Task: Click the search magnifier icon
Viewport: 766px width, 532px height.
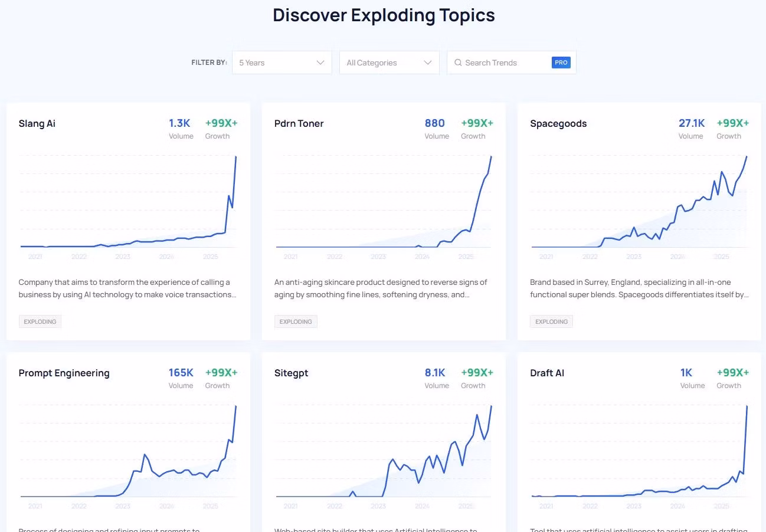Action: [458, 63]
